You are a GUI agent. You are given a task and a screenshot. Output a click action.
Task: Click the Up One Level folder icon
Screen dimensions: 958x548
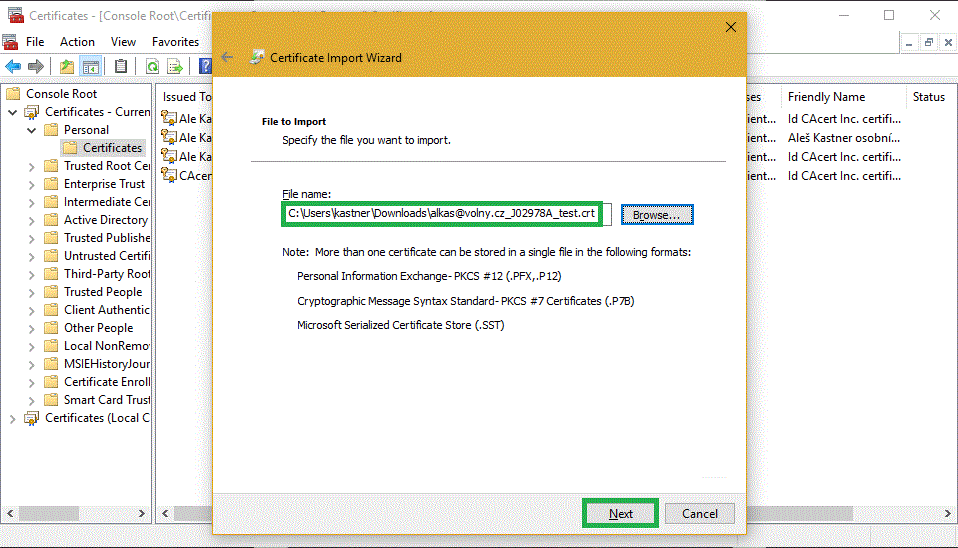(x=66, y=67)
